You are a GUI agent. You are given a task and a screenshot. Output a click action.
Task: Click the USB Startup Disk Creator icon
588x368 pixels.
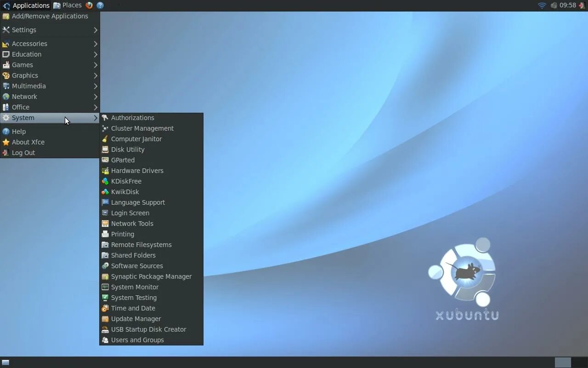(x=105, y=329)
